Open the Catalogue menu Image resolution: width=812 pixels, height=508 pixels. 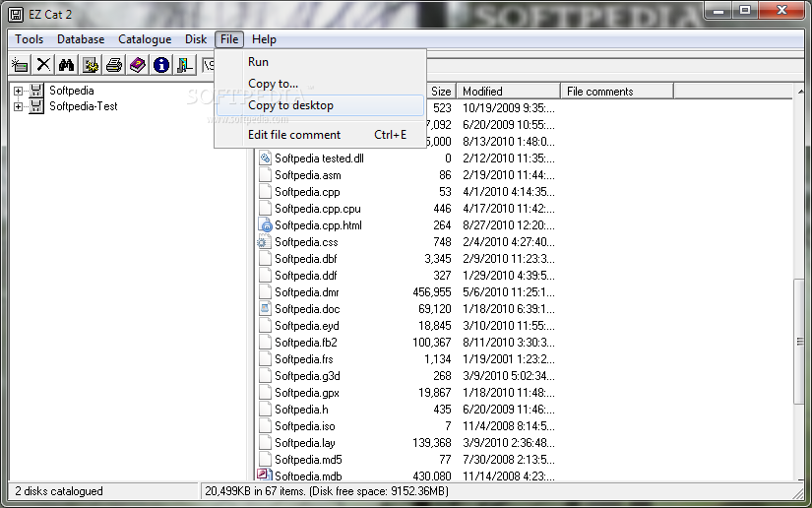145,39
